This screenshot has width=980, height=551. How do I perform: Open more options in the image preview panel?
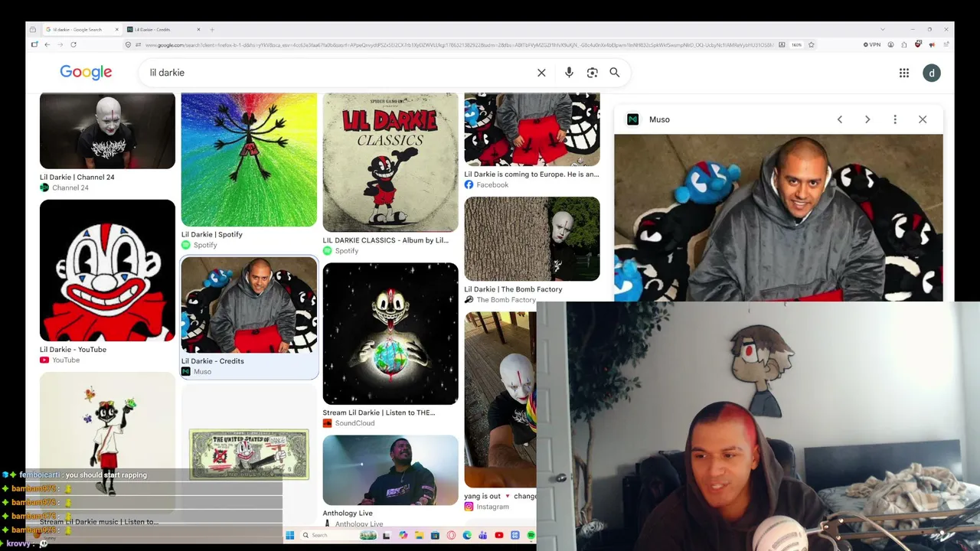895,119
